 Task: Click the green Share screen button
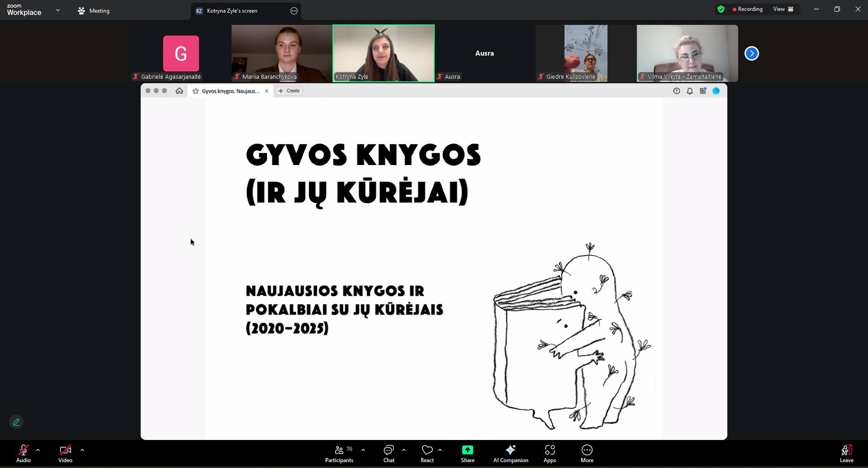click(467, 454)
